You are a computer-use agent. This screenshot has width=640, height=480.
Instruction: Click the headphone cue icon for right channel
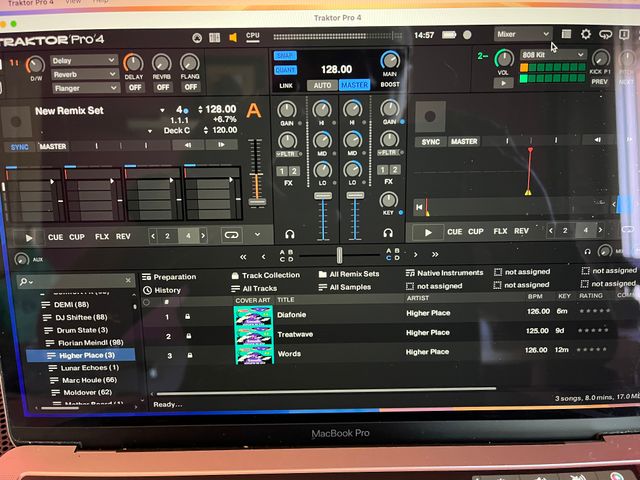pos(388,233)
